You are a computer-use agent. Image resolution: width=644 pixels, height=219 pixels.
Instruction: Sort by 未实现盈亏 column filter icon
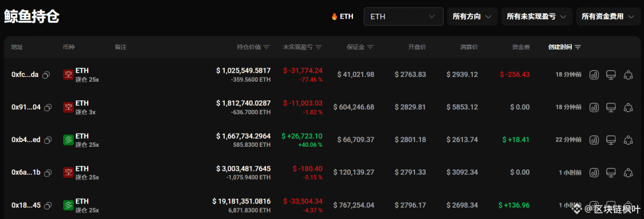click(x=318, y=47)
